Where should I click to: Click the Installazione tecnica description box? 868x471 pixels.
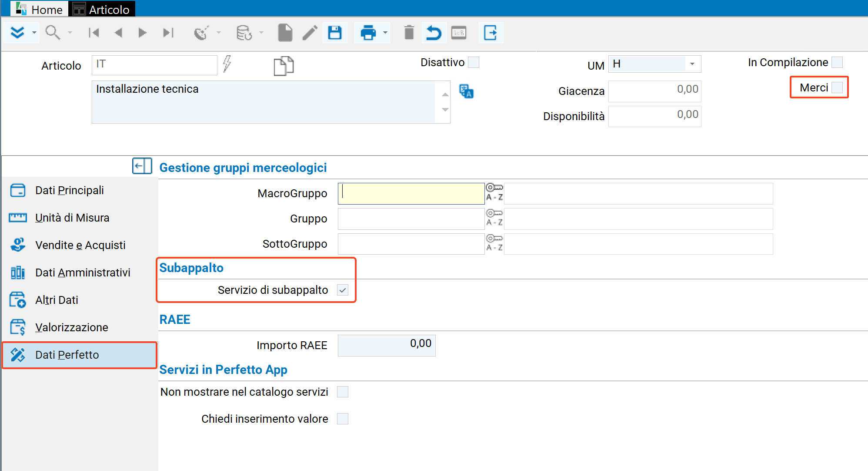(264, 102)
